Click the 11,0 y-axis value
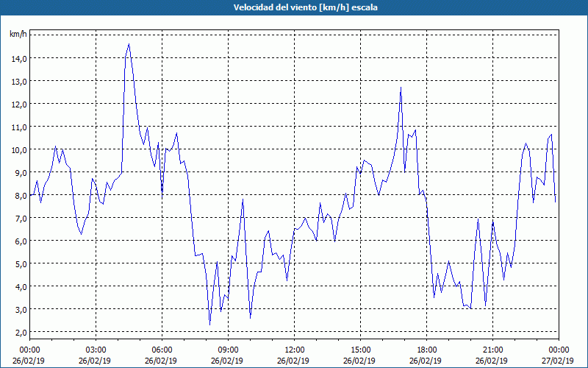The width and height of the screenshot is (588, 368). 19,127
